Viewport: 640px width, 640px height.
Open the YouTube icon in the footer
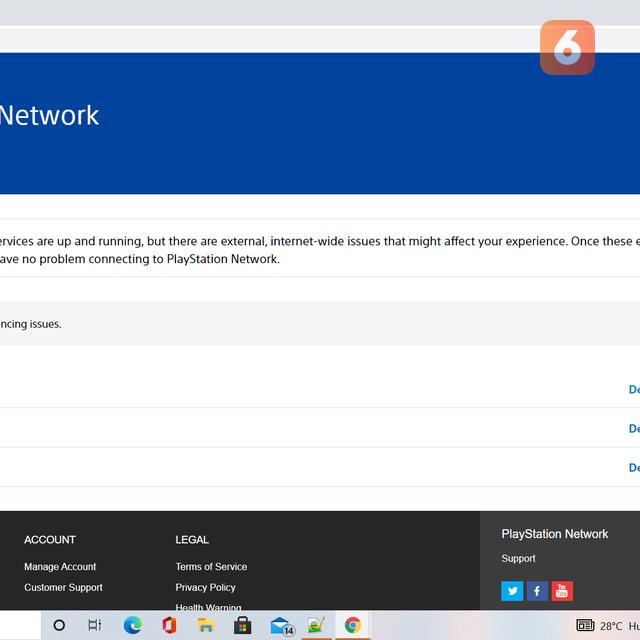tap(562, 591)
